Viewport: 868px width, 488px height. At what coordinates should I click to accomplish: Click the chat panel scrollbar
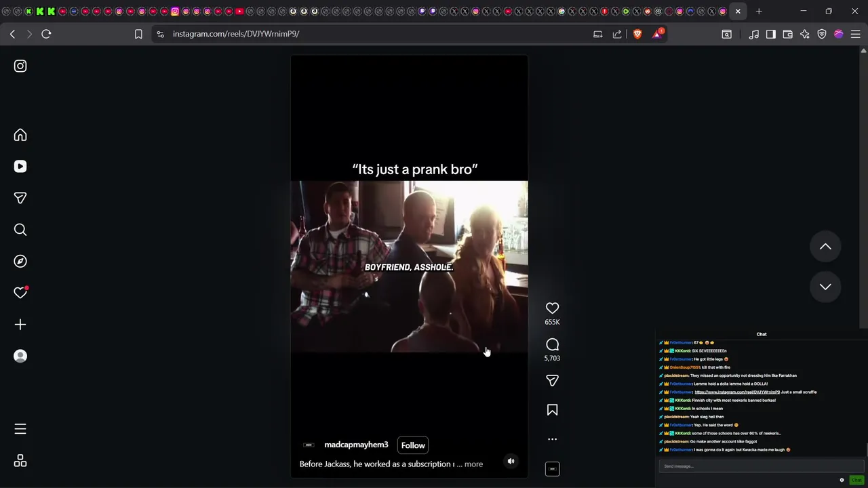[866, 449]
